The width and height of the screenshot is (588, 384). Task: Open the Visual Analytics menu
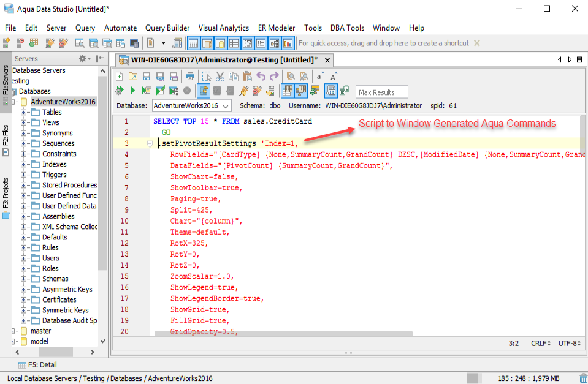pos(224,28)
